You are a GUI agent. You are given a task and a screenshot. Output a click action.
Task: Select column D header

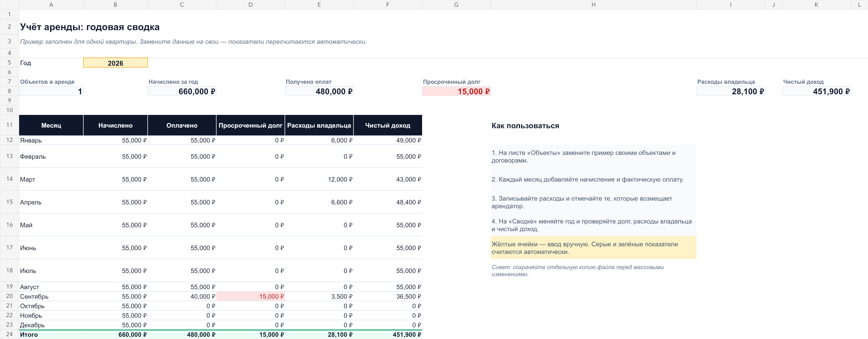point(250,5)
